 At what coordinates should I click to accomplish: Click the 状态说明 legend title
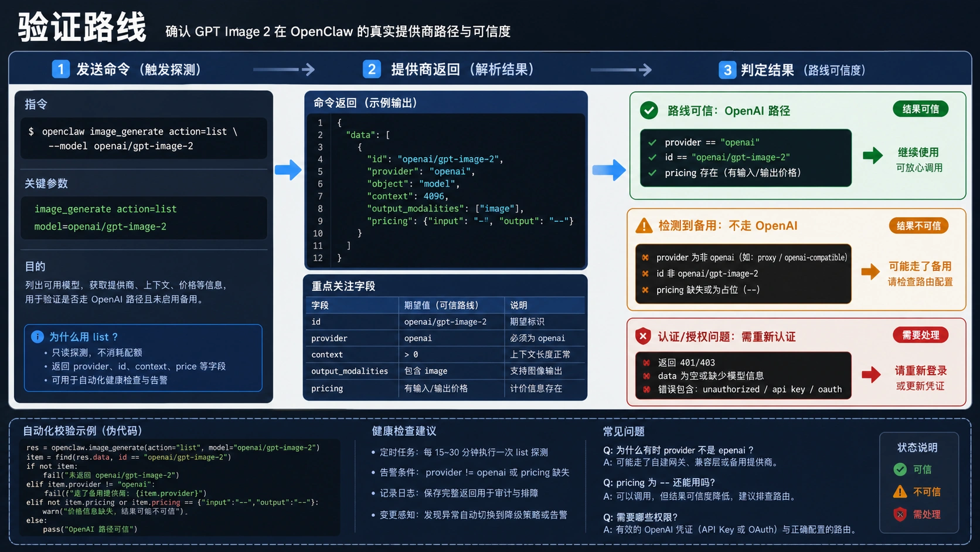point(917,448)
